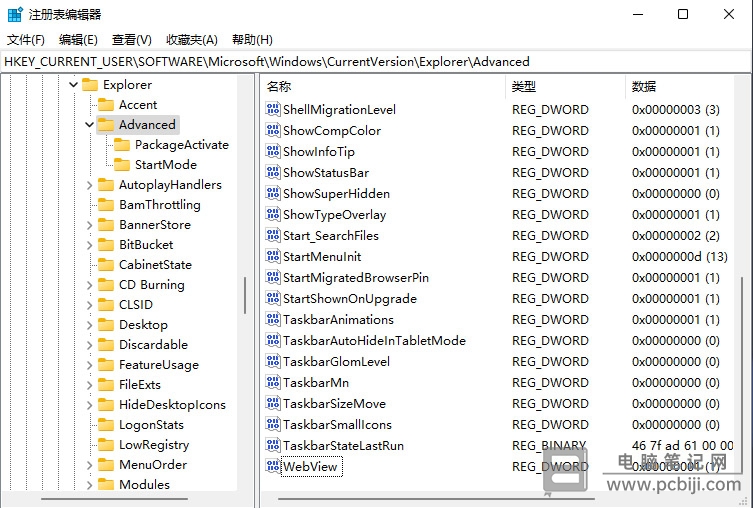Click the Explorer folder icon in tree
Image resolution: width=753 pixels, height=508 pixels.
point(90,85)
